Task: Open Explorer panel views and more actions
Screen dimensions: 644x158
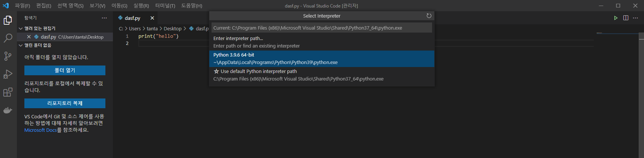Action: [104, 18]
